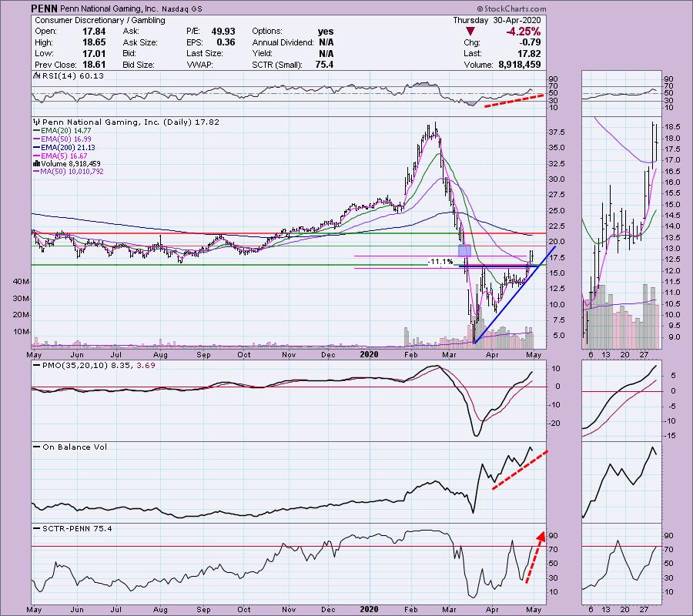693x616 pixels.
Task: Click the RSI(14) 60.13 indicator label
Action: [x=73, y=76]
